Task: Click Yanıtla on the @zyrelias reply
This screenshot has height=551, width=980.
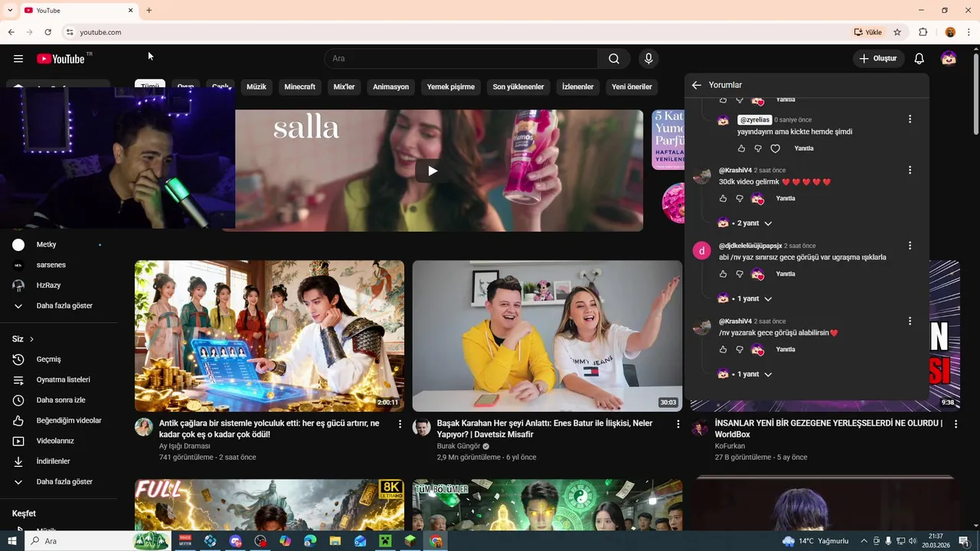Action: point(804,148)
